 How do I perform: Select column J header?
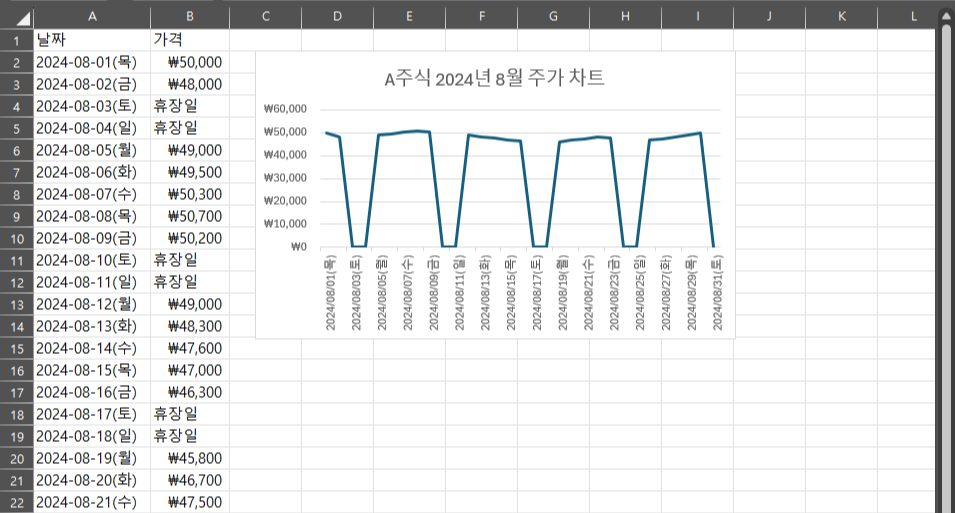tap(769, 17)
